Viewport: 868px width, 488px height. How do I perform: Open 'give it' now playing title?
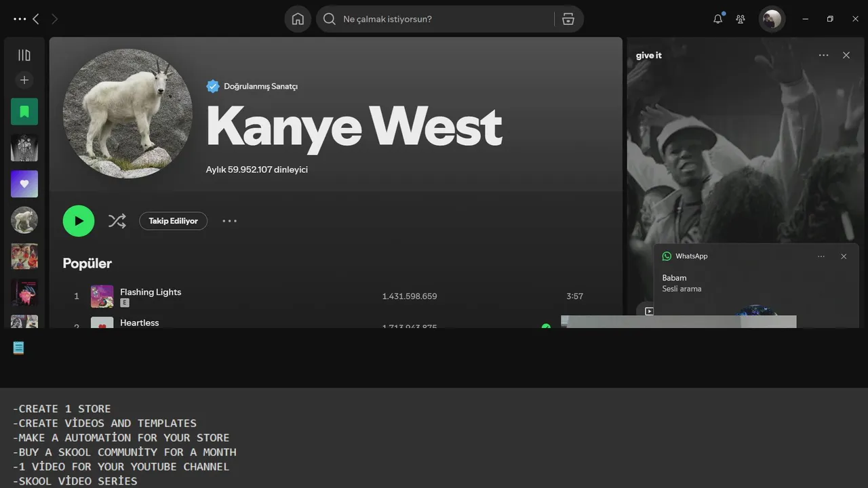[649, 56]
